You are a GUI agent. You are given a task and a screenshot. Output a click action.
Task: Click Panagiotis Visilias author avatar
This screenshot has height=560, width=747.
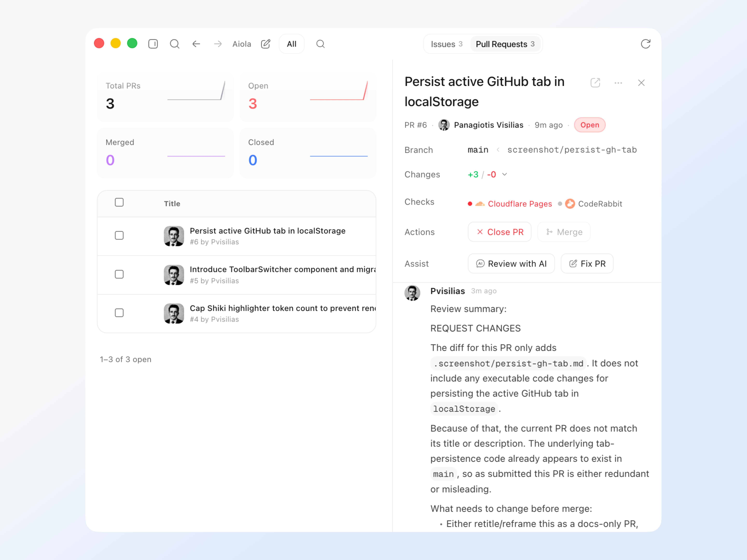click(x=444, y=125)
